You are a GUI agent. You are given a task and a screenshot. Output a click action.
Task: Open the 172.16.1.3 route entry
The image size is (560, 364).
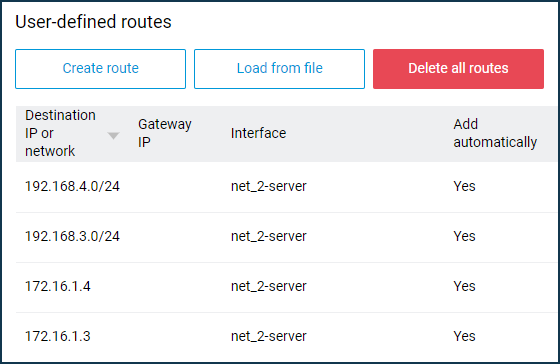(286, 336)
